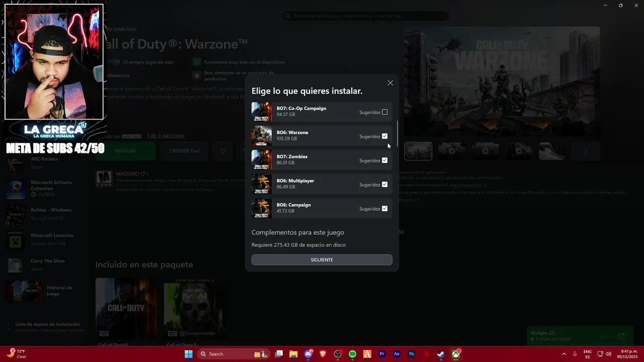This screenshot has width=644, height=362.
Task: Click the '105.59 GB' size text
Action: point(287,139)
